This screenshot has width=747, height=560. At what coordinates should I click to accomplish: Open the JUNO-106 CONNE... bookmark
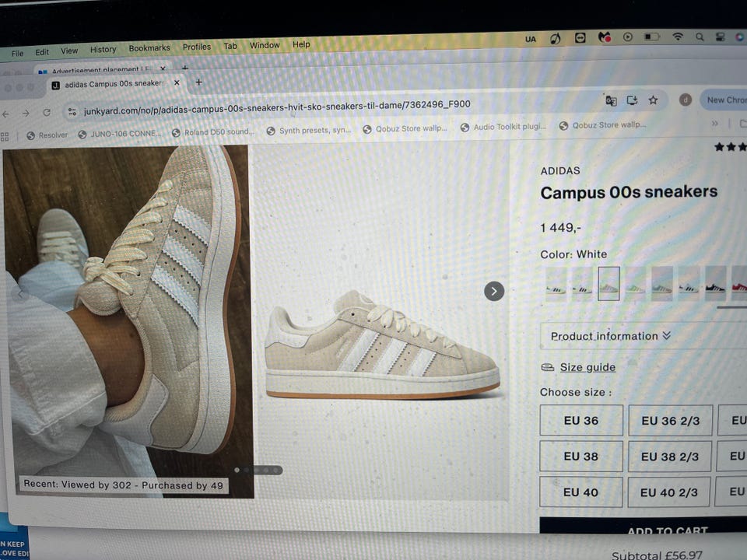point(120,134)
